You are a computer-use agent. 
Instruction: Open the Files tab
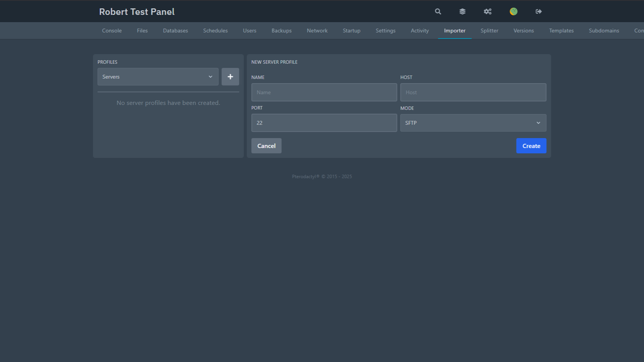tap(142, 31)
